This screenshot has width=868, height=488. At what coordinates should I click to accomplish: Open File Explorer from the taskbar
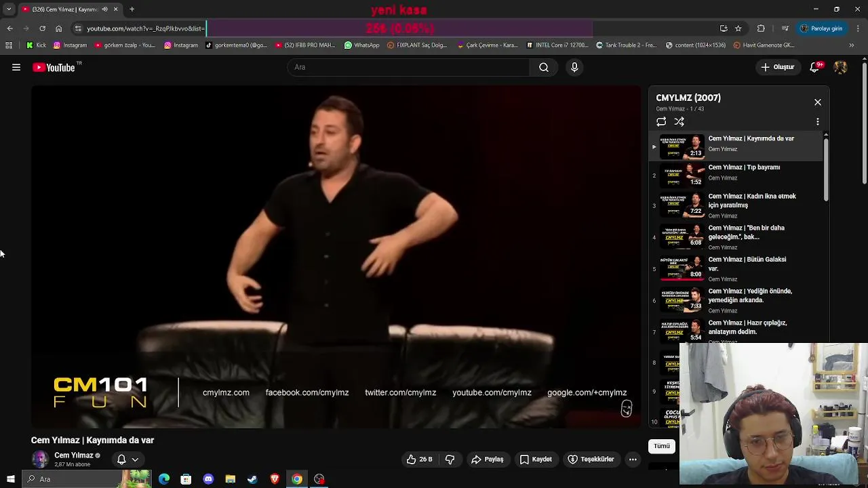point(231,479)
